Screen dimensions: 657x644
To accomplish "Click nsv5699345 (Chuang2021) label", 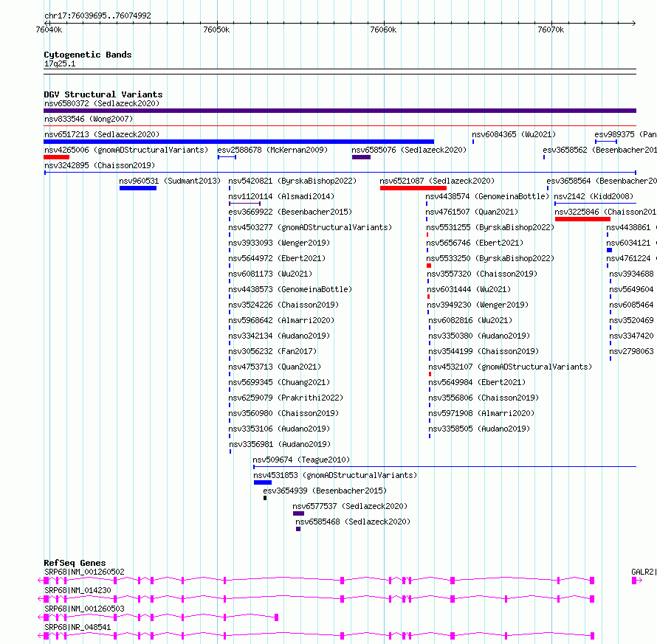I will coord(279,382).
